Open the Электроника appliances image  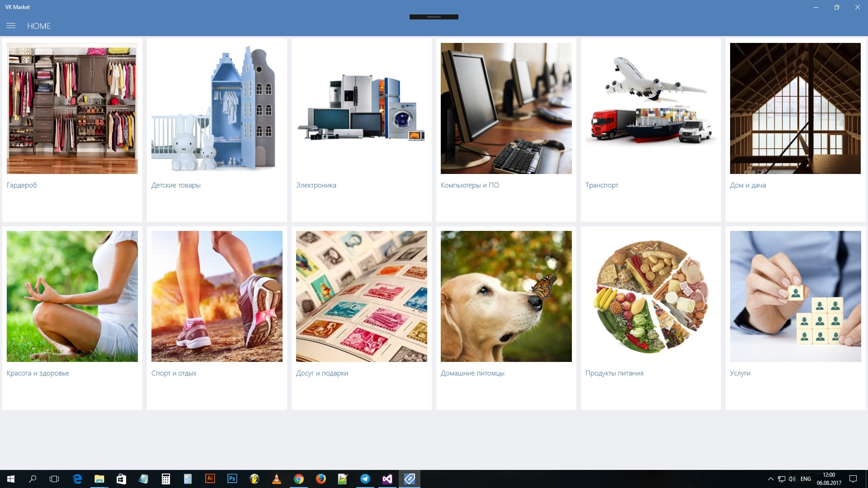[362, 108]
